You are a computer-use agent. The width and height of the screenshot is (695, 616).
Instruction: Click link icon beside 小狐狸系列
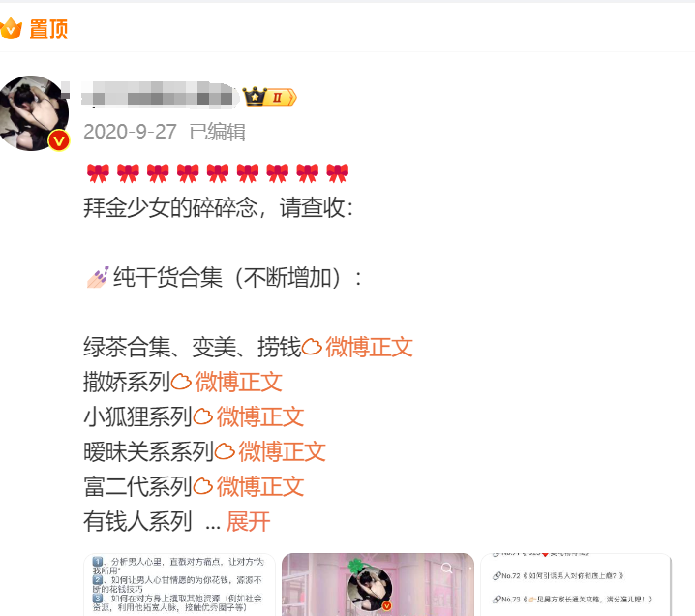coord(203,416)
